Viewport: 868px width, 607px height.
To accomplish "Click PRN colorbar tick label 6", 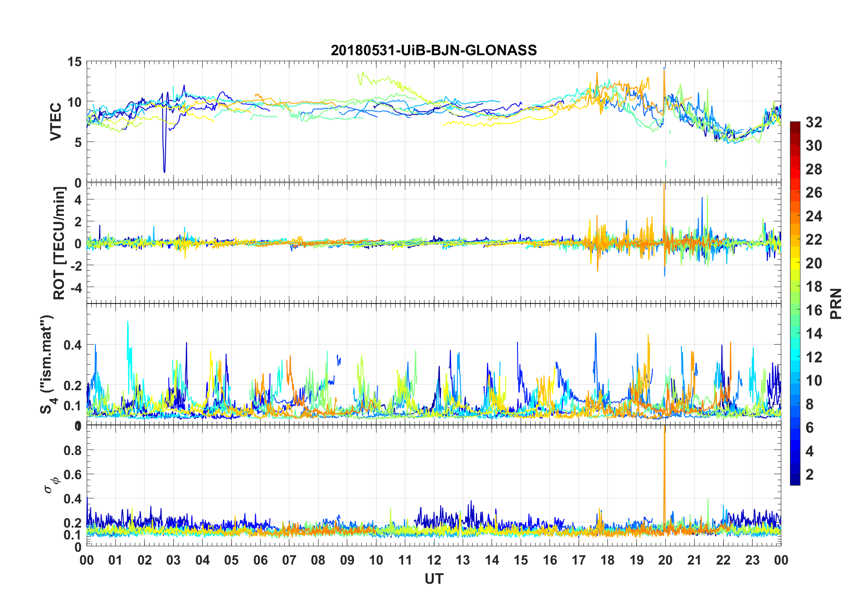I will click(x=810, y=428).
